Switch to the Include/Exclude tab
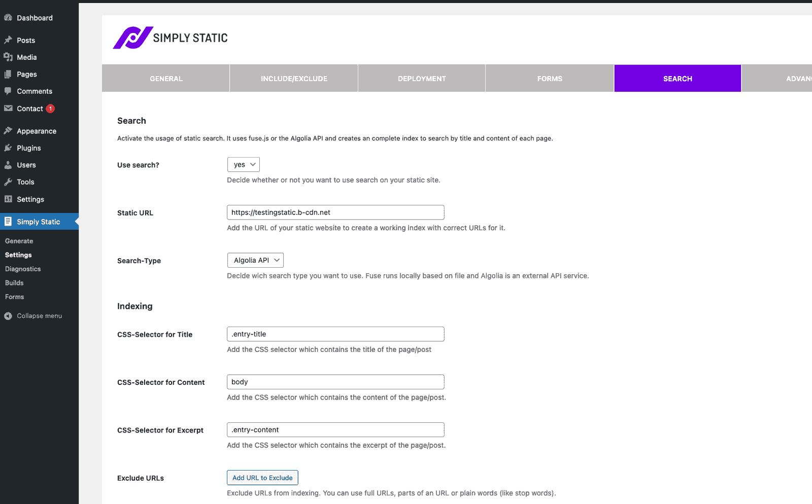812x504 pixels. pyautogui.click(x=294, y=79)
